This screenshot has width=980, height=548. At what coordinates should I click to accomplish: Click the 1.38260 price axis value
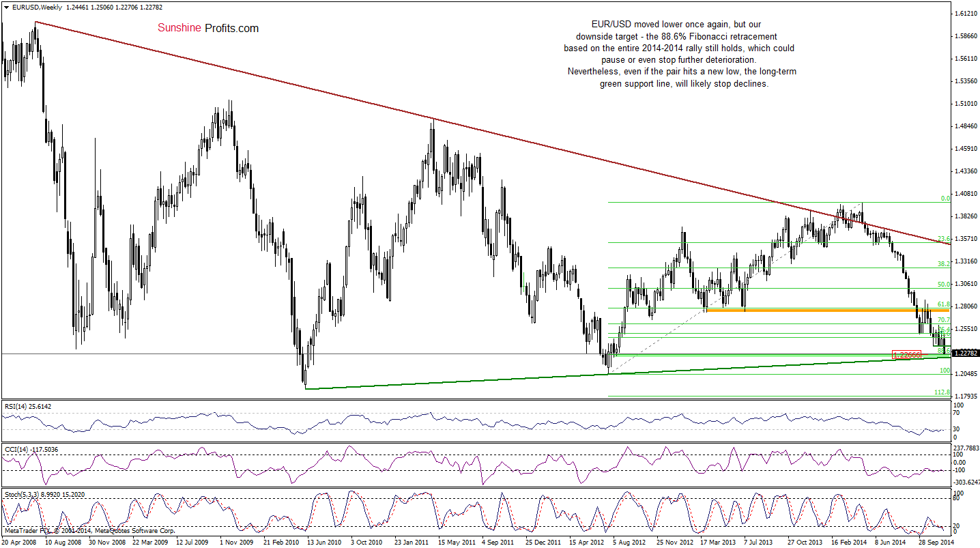[966, 216]
